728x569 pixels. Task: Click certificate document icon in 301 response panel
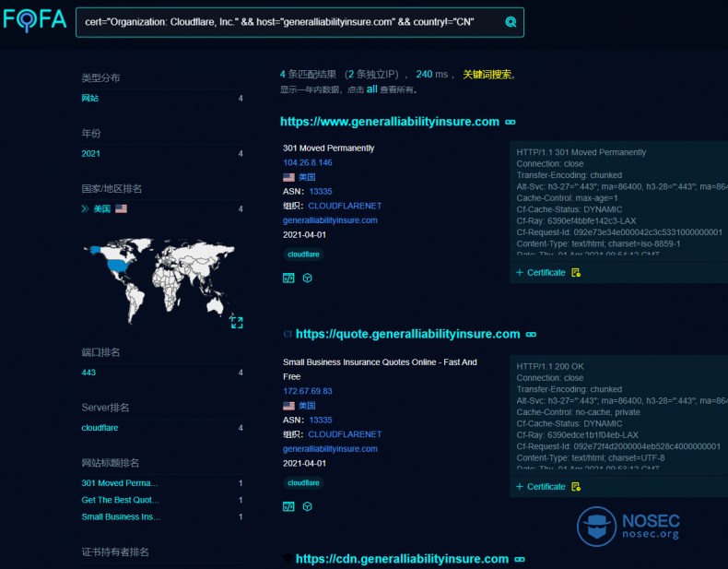coord(576,273)
